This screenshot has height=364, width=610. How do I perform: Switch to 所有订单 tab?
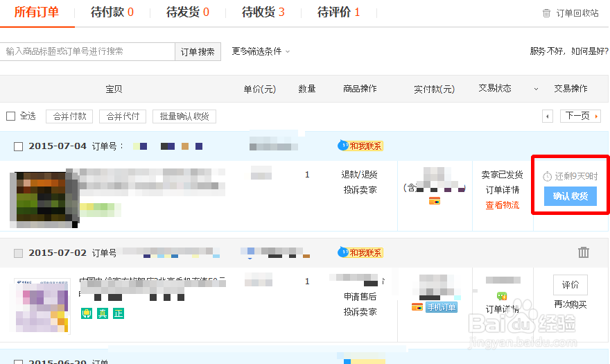[x=37, y=12]
